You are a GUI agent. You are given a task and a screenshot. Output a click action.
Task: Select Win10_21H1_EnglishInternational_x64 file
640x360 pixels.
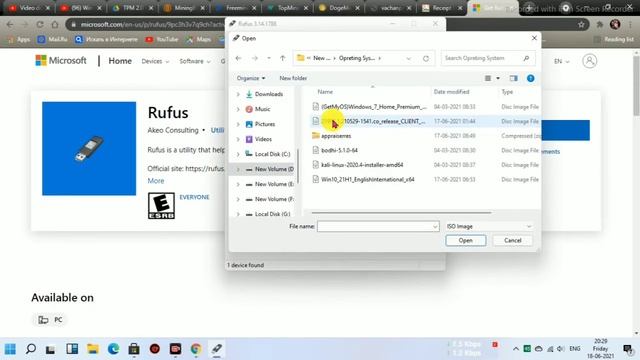367,179
